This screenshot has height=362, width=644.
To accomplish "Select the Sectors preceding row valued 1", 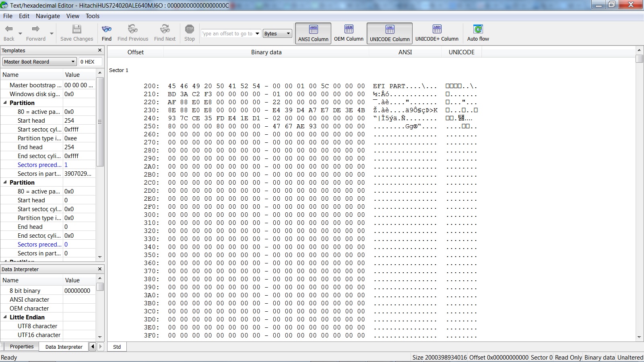I will (48, 165).
